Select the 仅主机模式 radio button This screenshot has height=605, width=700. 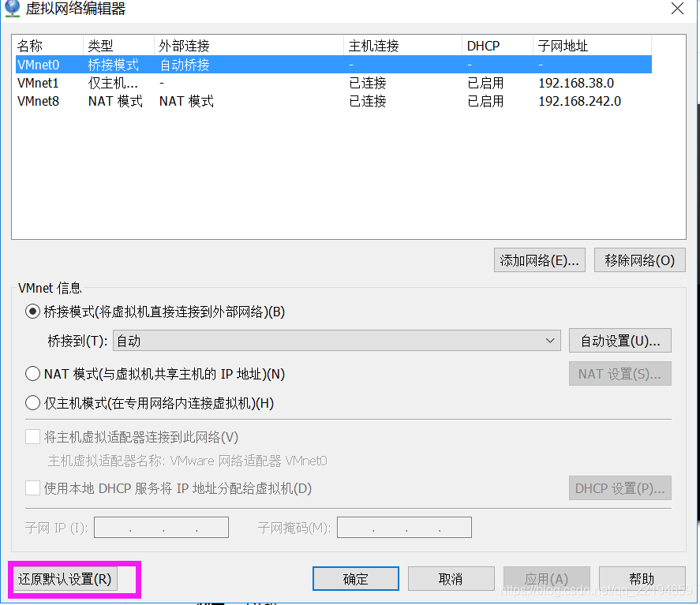click(x=32, y=403)
